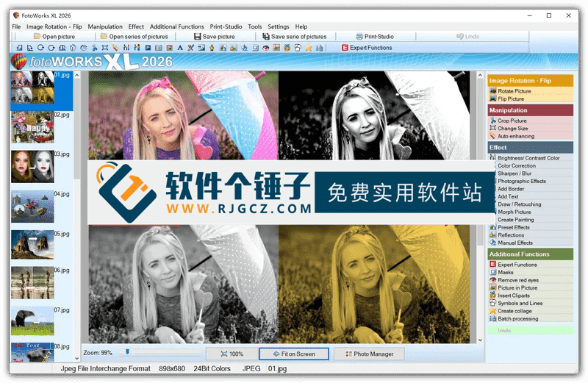Image resolution: width=588 pixels, height=383 pixels.
Task: Click the Insert Cliparts icon in the side panel
Action: (492, 296)
